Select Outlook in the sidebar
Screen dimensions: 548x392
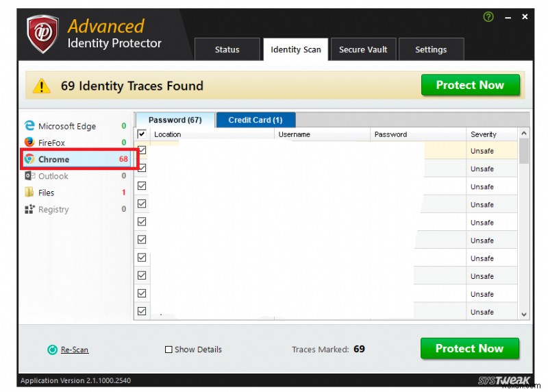click(x=75, y=176)
